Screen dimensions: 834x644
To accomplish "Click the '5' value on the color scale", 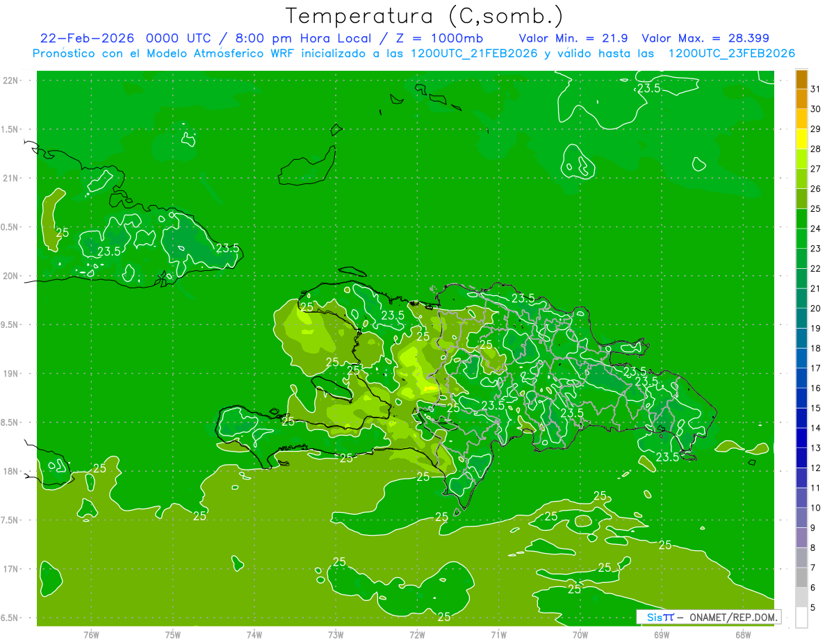I will [x=814, y=607].
